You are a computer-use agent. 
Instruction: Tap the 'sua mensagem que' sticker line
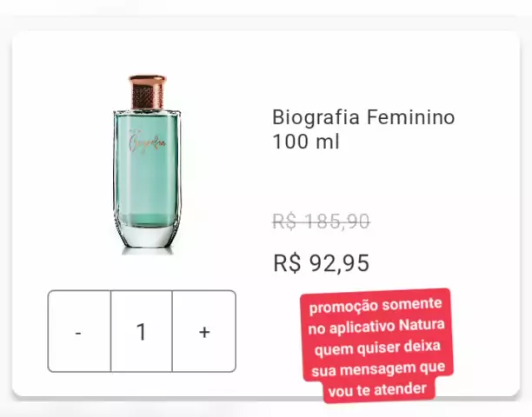[378, 369]
